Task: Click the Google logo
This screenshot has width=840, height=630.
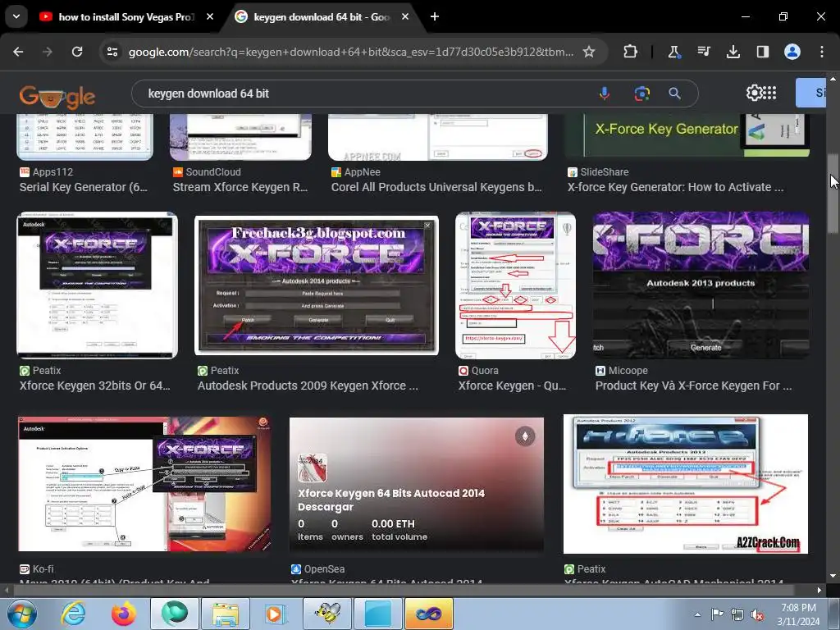Action: 57,97
